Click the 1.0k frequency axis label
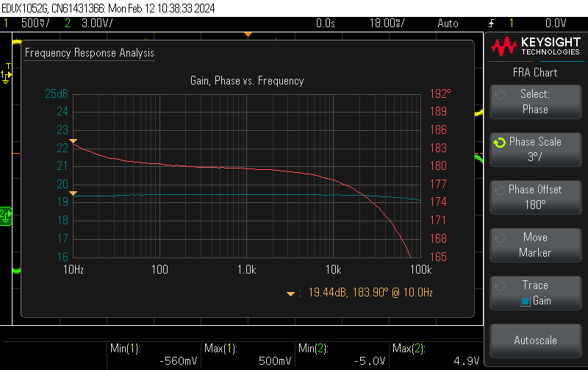The image size is (588, 370). coord(247,269)
